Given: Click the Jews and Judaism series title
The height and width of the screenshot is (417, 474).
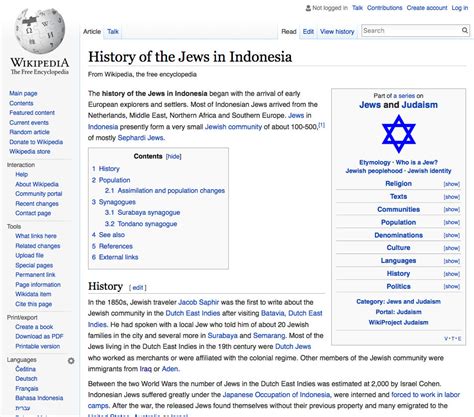Looking at the screenshot, I should coord(398,105).
